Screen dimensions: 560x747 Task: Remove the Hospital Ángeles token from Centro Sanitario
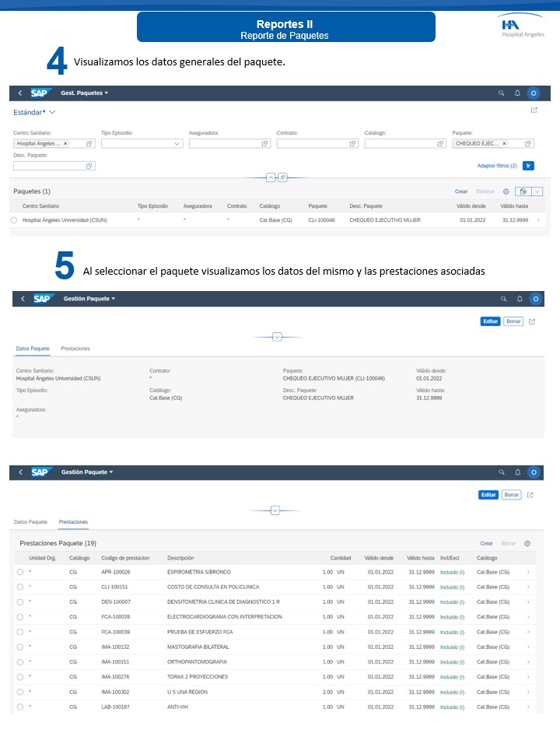65,144
